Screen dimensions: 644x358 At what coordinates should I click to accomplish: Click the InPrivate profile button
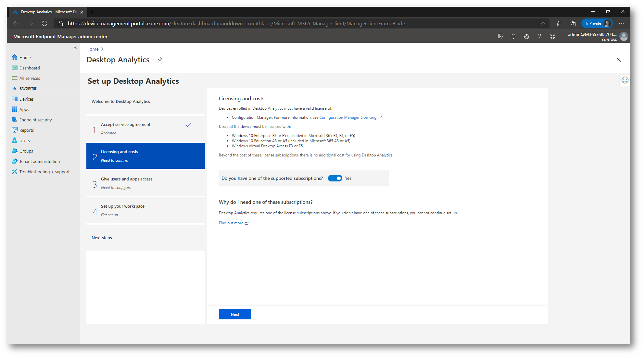[x=597, y=23]
